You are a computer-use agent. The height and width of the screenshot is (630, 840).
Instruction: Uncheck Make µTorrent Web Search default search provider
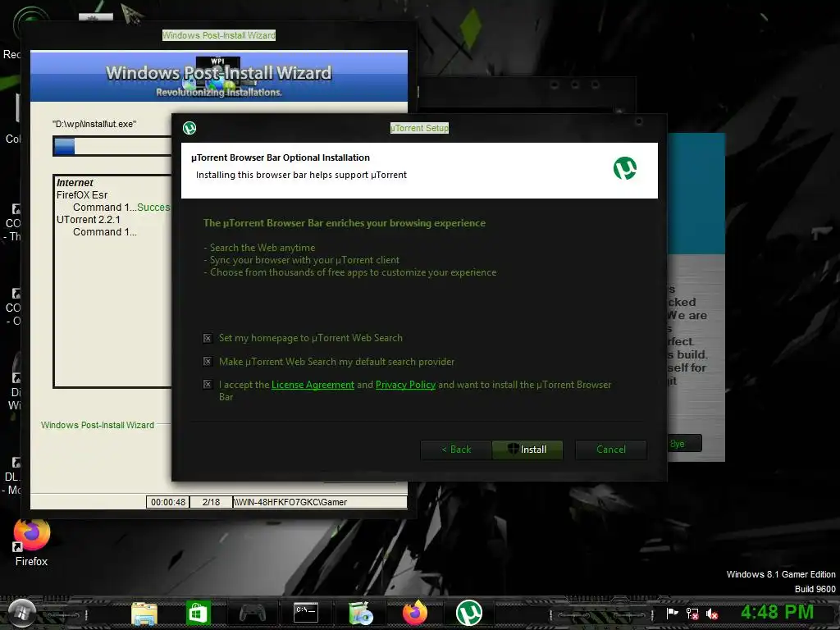pyautogui.click(x=208, y=362)
